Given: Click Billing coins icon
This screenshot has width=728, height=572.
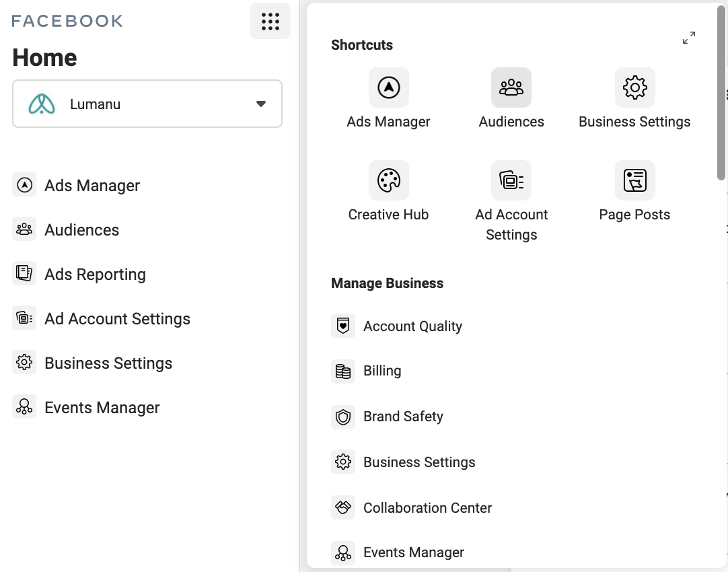Looking at the screenshot, I should tap(343, 371).
